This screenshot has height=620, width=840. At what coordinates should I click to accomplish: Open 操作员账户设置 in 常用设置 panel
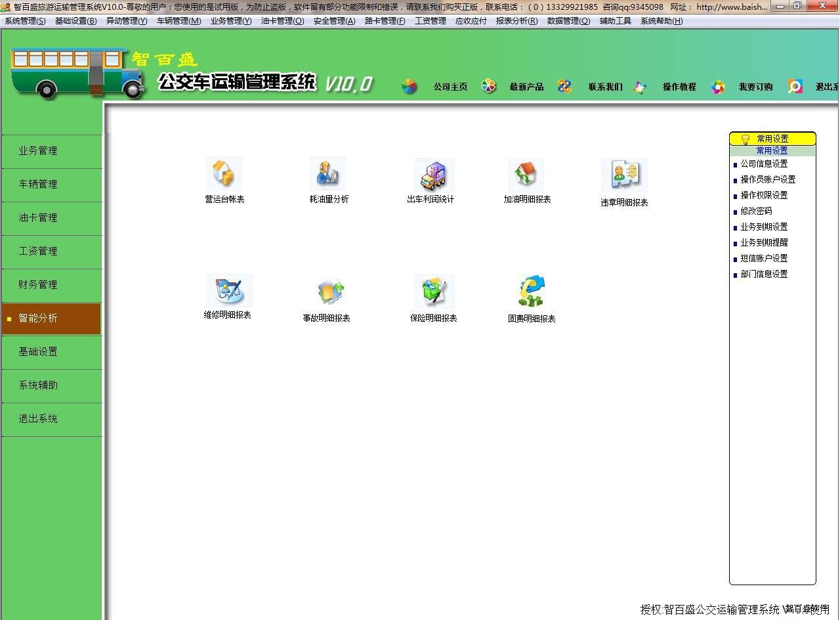pyautogui.click(x=768, y=180)
